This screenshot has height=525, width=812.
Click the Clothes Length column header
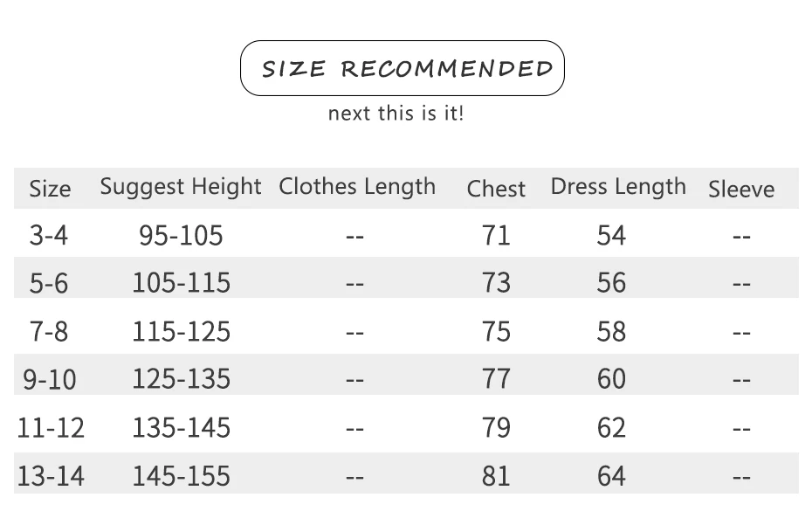point(357,187)
